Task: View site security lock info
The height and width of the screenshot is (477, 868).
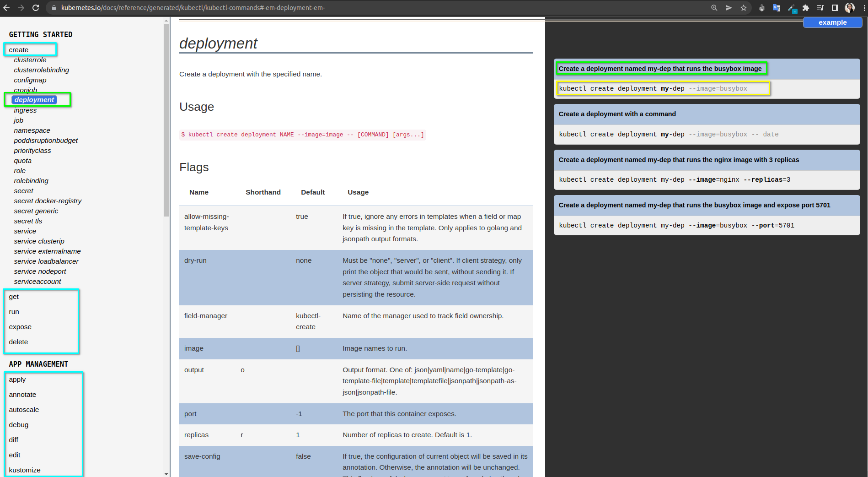Action: pyautogui.click(x=54, y=8)
